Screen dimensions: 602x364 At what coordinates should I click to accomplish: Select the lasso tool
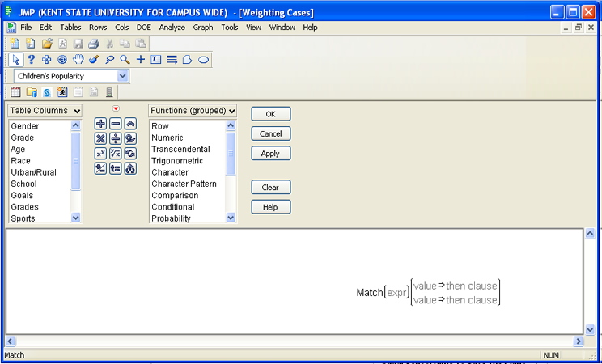[x=109, y=60]
